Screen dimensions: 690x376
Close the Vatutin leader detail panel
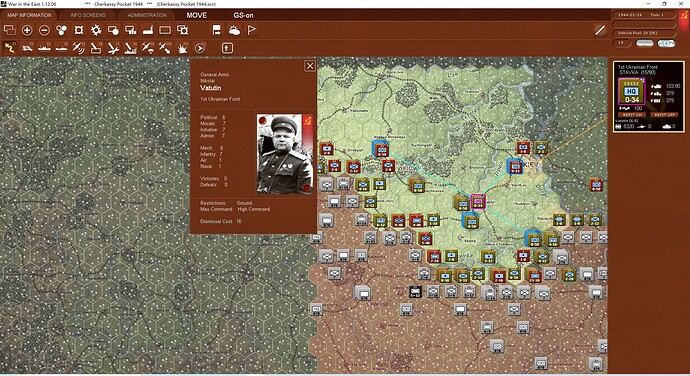(x=310, y=66)
